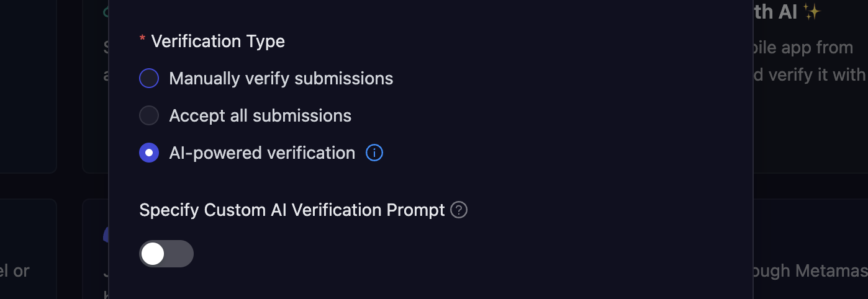Choose the Accept all submissions radio button

click(149, 116)
